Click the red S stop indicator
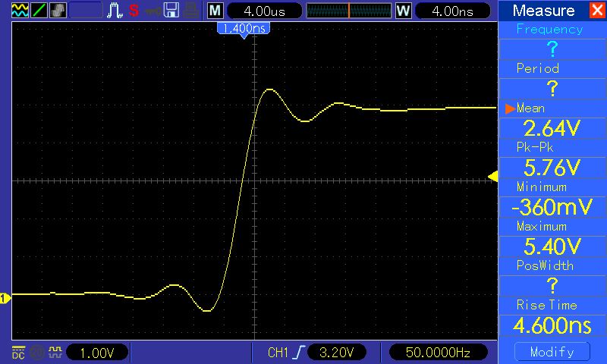The width and height of the screenshot is (607, 364). [134, 11]
